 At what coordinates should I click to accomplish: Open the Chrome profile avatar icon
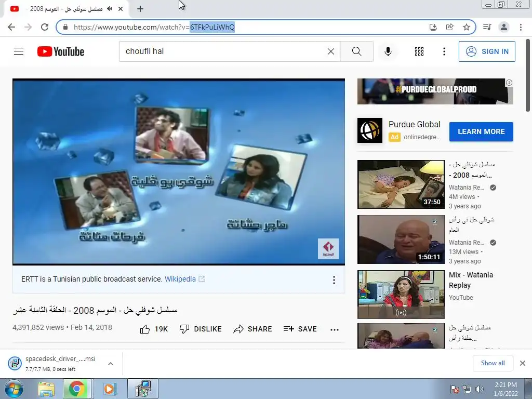click(x=504, y=27)
